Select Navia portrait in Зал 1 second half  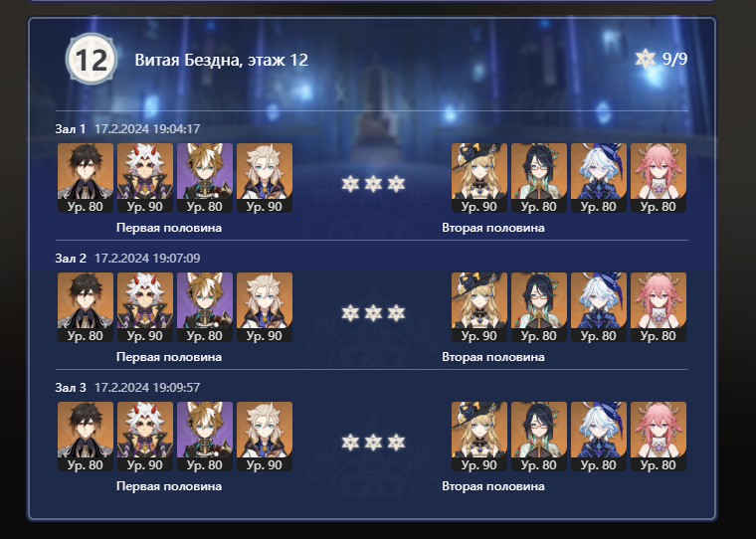pyautogui.click(x=479, y=177)
